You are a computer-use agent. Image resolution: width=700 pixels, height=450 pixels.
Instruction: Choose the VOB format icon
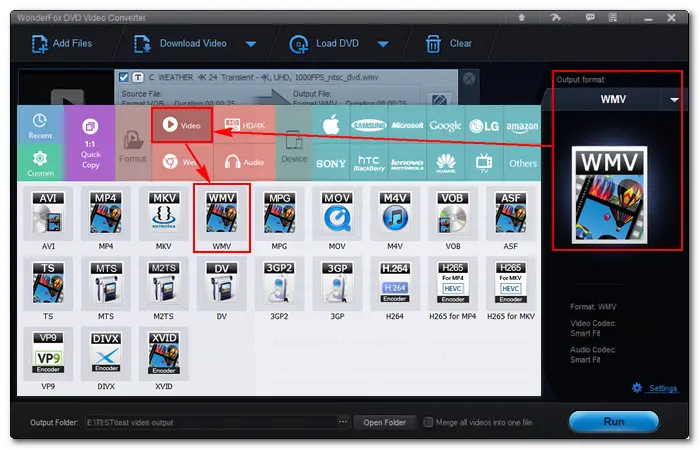453,213
